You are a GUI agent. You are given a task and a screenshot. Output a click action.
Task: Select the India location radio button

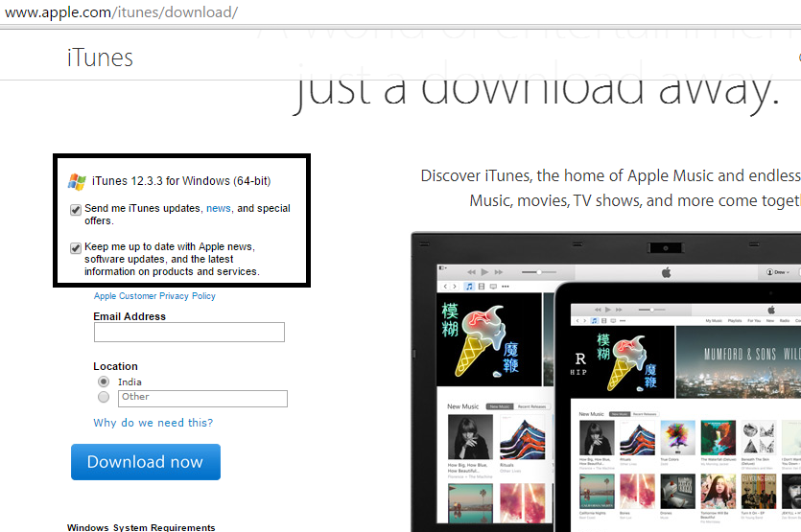[104, 382]
